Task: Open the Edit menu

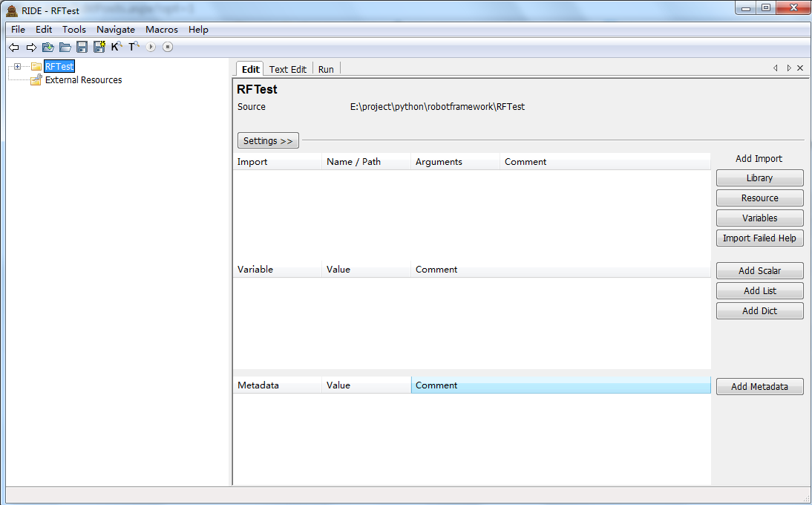Action: (44, 30)
